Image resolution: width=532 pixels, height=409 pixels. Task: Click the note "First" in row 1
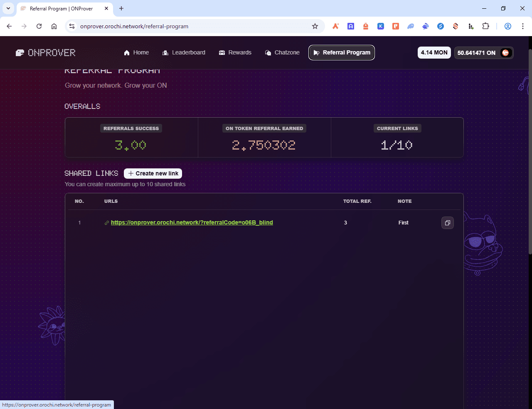click(x=404, y=223)
